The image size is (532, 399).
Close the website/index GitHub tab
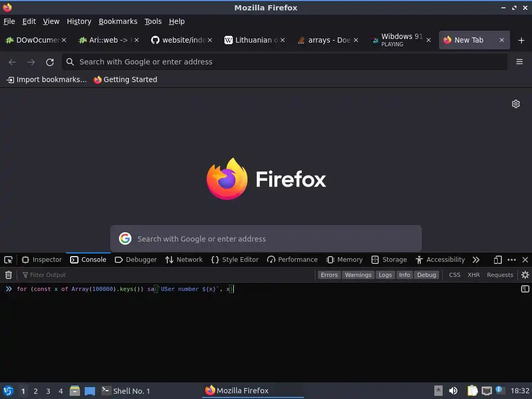[x=210, y=40]
